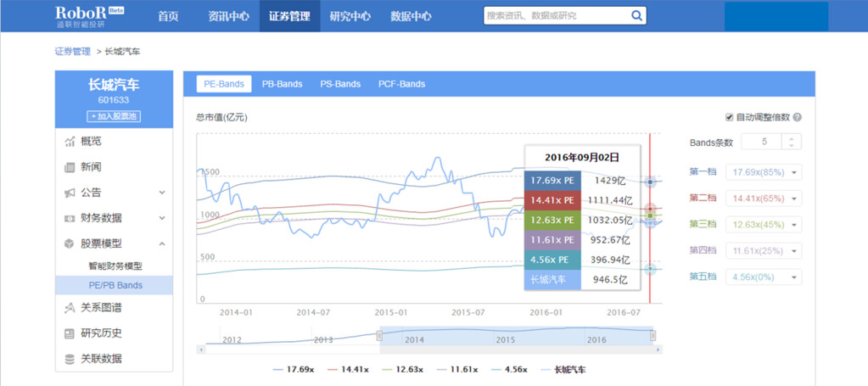The height and width of the screenshot is (386, 868).
Task: Toggle the 自动调整倍数 checkbox
Action: point(730,117)
